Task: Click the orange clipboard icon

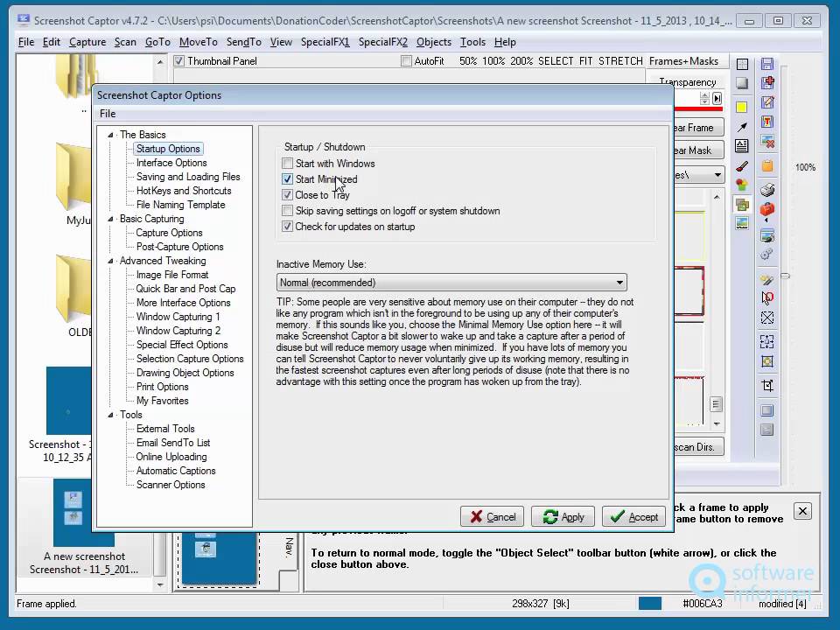Action: (767, 165)
